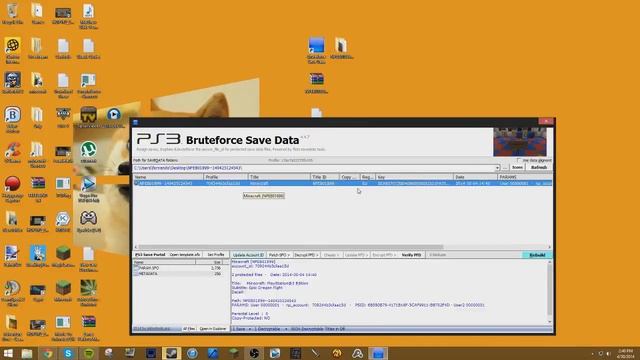Click the Refresh button

coord(539,167)
